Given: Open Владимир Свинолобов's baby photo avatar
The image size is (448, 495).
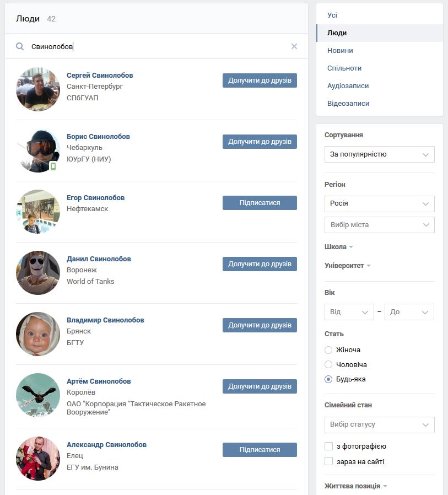Looking at the screenshot, I should pos(38,334).
